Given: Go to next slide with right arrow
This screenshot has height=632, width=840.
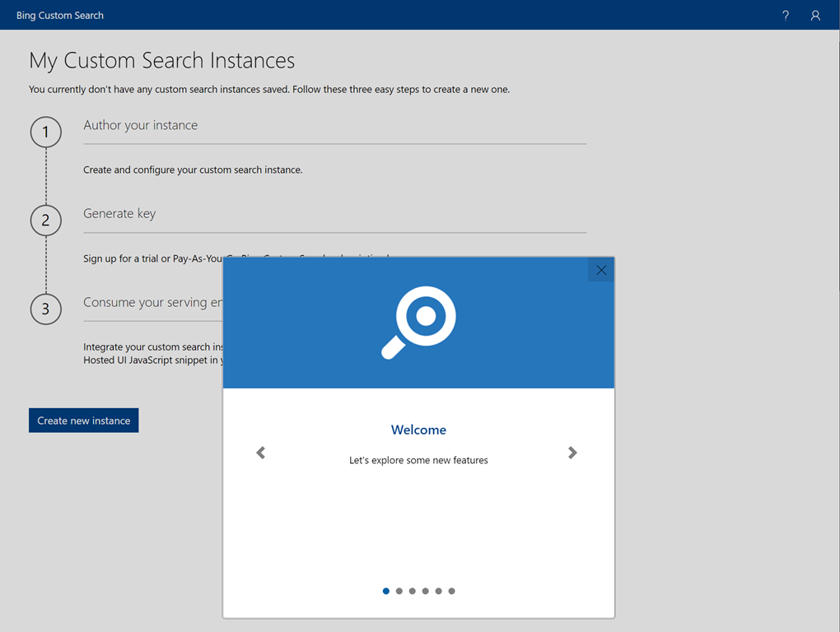Looking at the screenshot, I should (572, 453).
